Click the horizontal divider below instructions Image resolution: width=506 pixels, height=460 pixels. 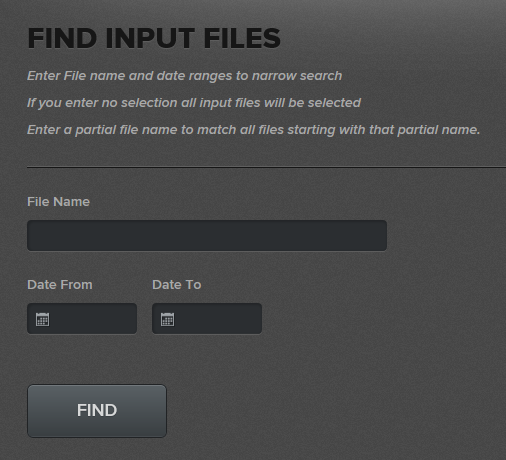click(266, 167)
